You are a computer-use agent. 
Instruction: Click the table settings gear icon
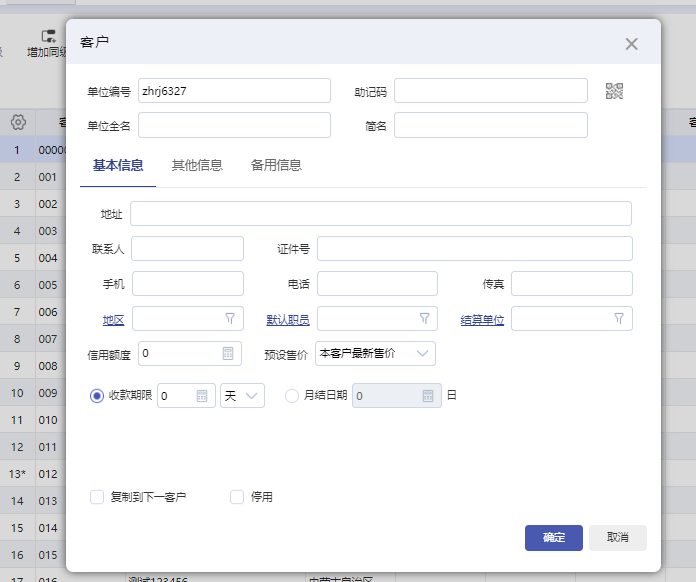click(x=18, y=122)
